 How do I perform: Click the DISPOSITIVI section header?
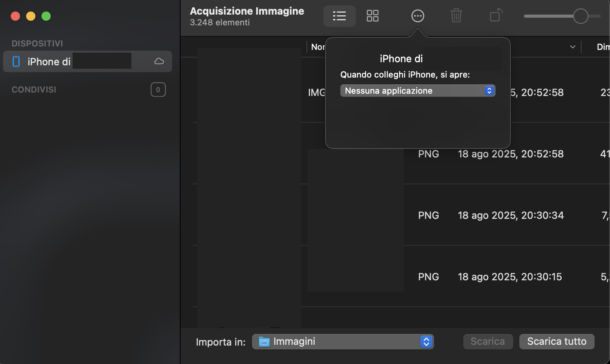click(37, 43)
